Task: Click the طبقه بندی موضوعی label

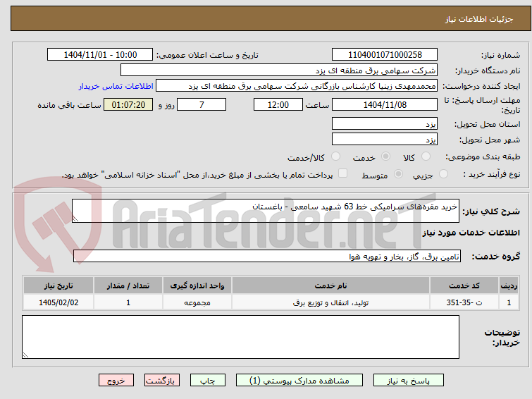Action: point(483,156)
